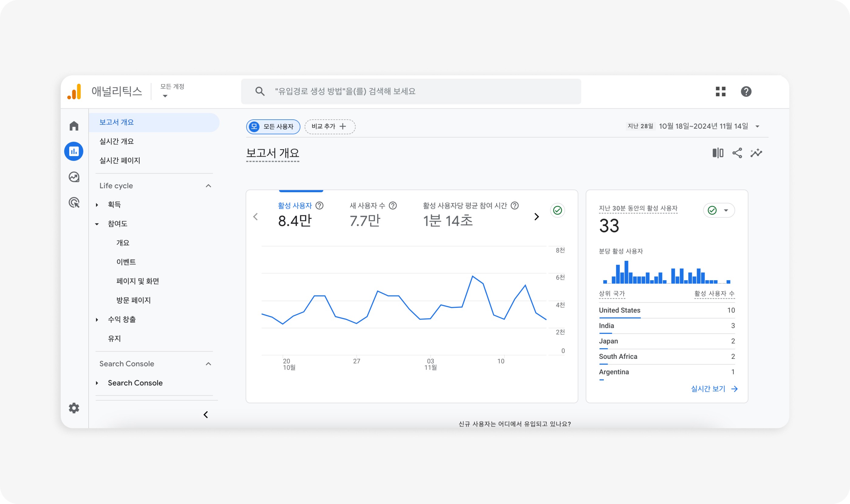The width and height of the screenshot is (850, 504).
Task: Open the Google apps grid icon
Action: tap(720, 92)
